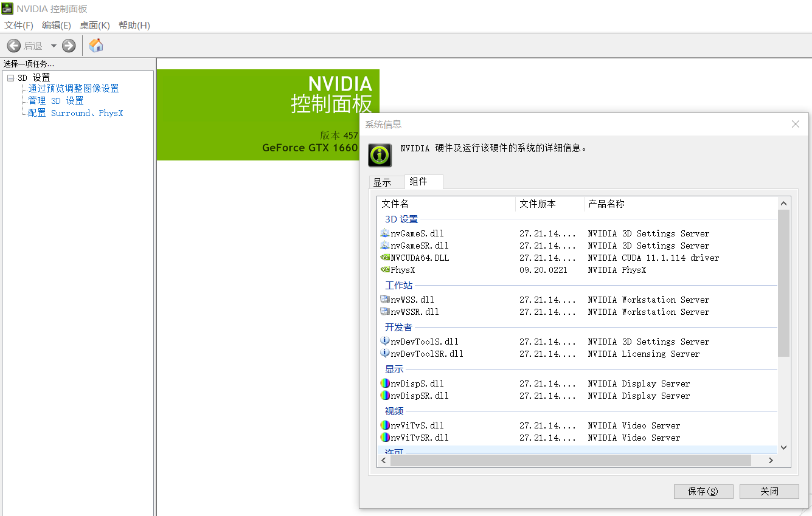Screen dimensions: 812x516
Task: Click product name in nvDispS.dll row
Action: point(639,384)
